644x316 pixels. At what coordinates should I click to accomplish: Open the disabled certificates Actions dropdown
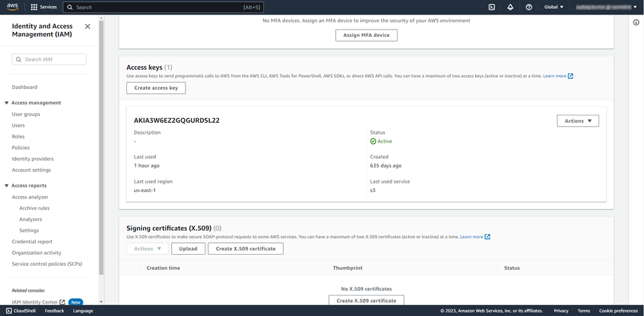(x=147, y=249)
